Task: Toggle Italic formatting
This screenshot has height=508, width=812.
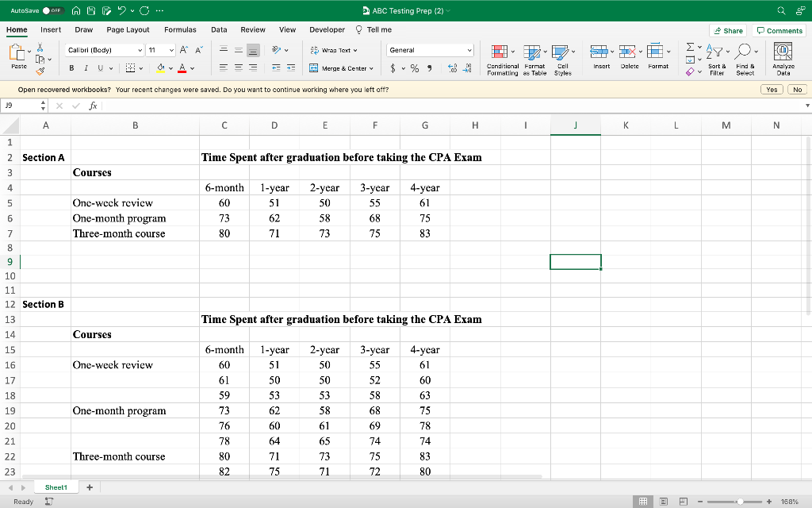Action: pos(86,68)
